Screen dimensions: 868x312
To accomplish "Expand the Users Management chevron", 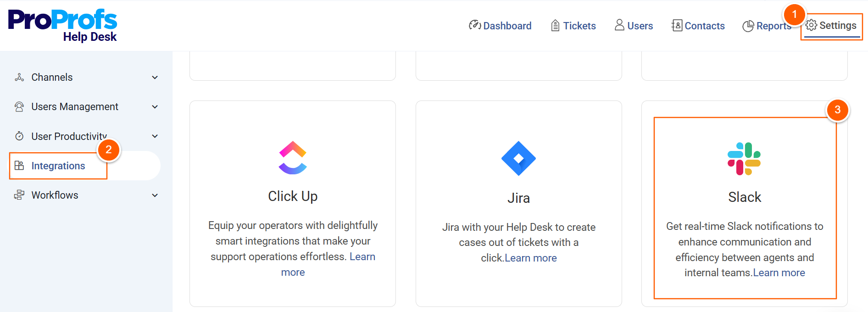I will tap(155, 107).
